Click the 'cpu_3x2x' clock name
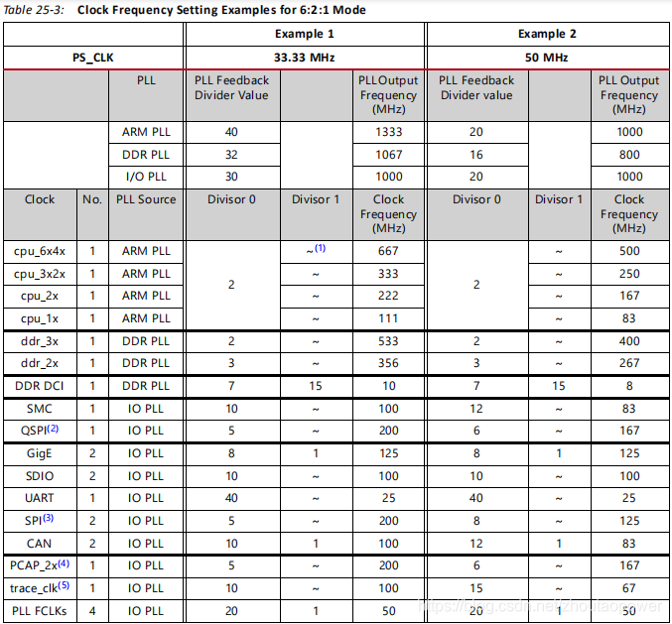The image size is (672, 624). click(x=40, y=274)
